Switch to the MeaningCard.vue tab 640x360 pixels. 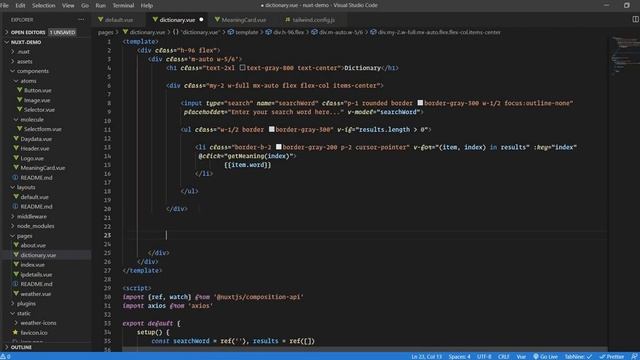(243, 20)
